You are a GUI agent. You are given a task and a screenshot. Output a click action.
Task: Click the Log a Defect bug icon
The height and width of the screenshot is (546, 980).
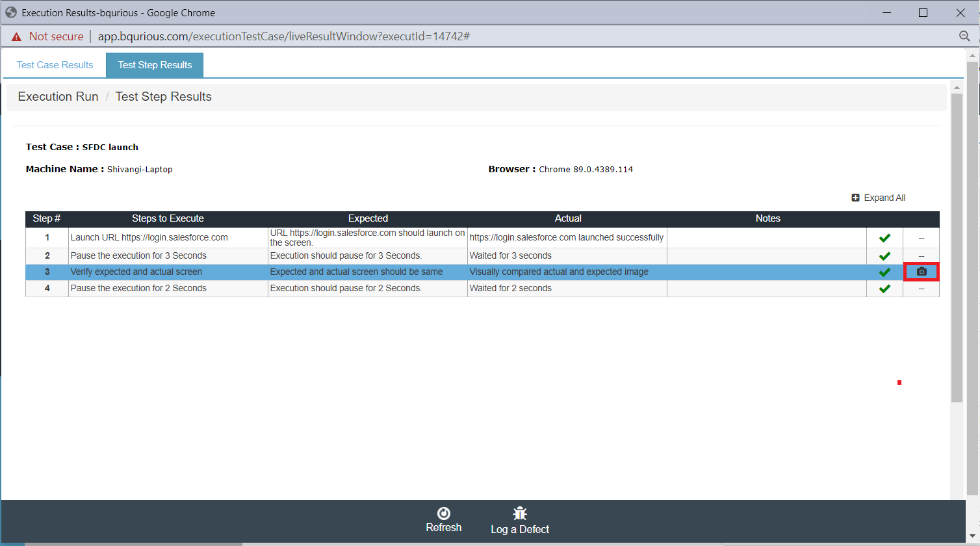pyautogui.click(x=520, y=513)
